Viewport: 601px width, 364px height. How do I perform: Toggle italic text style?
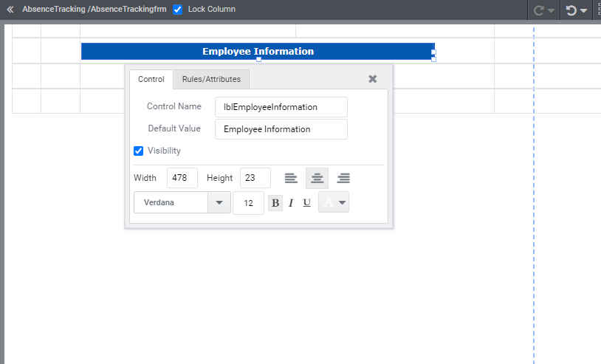pyautogui.click(x=291, y=203)
